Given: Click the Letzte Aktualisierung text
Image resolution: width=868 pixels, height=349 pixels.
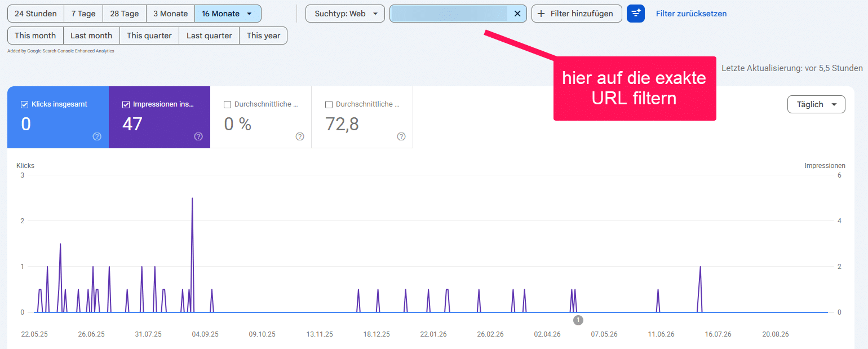Looking at the screenshot, I should 792,68.
